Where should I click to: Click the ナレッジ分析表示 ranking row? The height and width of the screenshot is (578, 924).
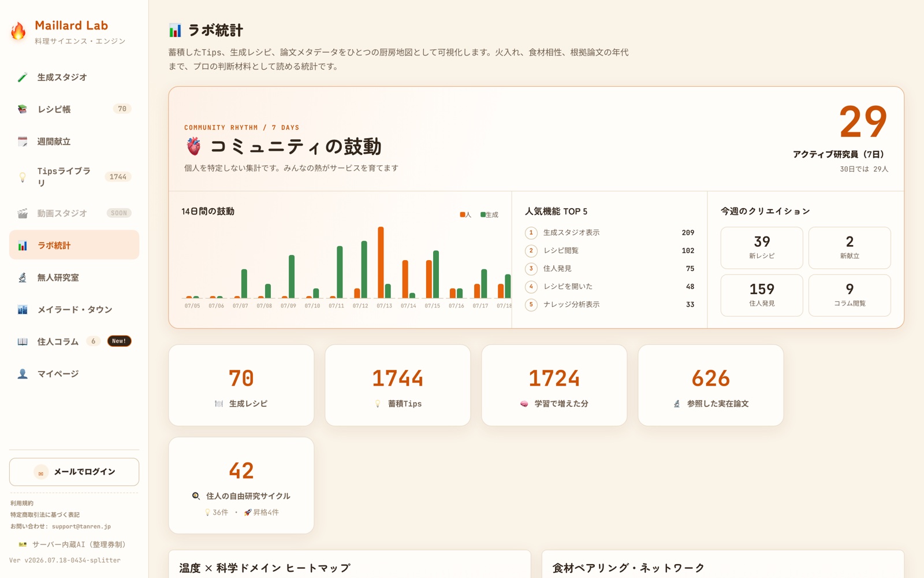(x=609, y=305)
